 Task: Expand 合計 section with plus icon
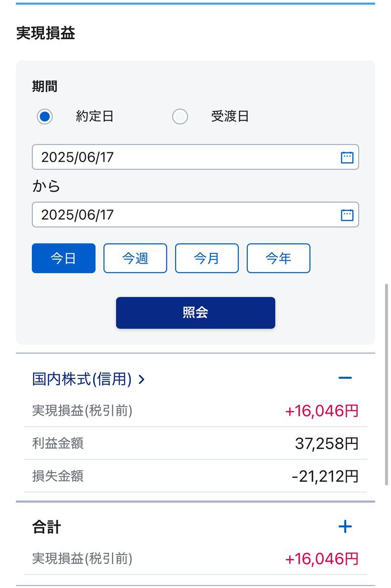click(345, 527)
